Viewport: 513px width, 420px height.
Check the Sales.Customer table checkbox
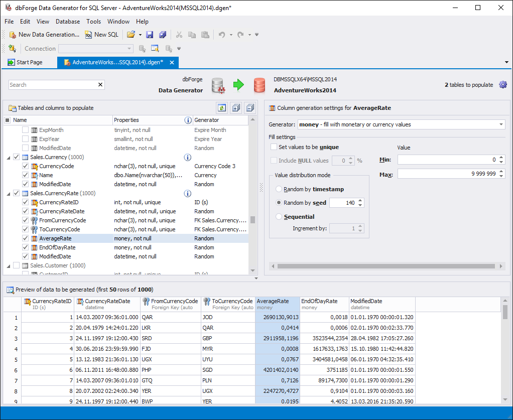(16, 265)
